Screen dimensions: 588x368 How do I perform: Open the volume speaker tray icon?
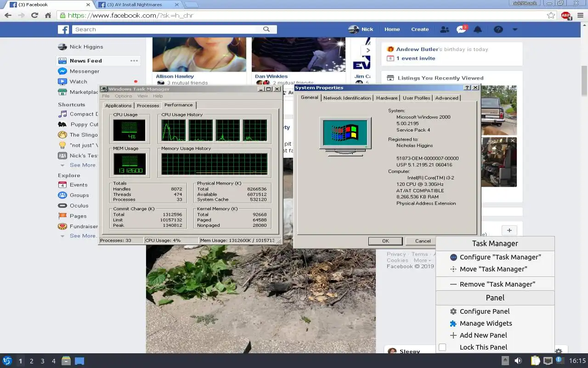click(x=518, y=361)
